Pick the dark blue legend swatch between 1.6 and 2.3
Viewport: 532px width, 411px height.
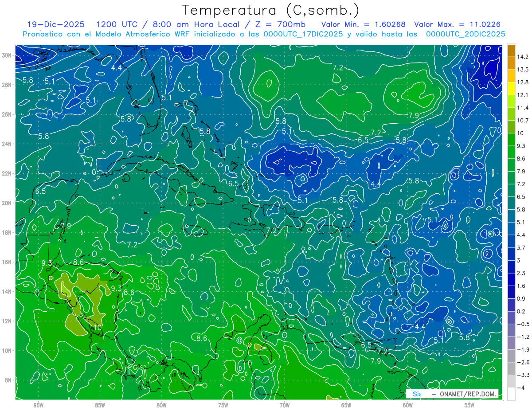[x=511, y=279]
